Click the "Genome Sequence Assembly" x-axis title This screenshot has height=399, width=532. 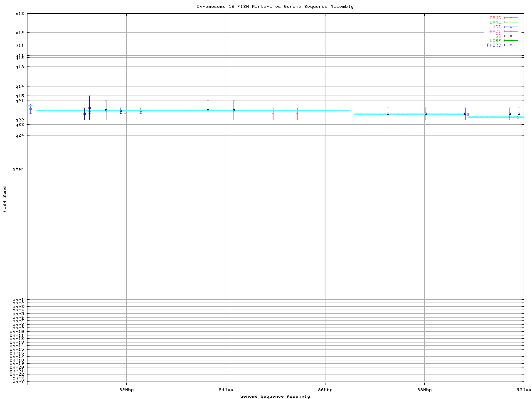point(275,397)
